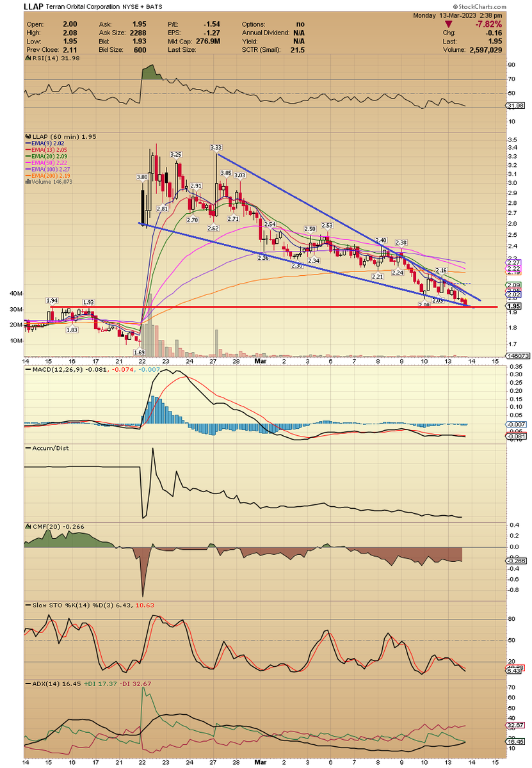This screenshot has width=532, height=768.
Task: Click the -0.266 CMF value tag at right
Action: [517, 561]
